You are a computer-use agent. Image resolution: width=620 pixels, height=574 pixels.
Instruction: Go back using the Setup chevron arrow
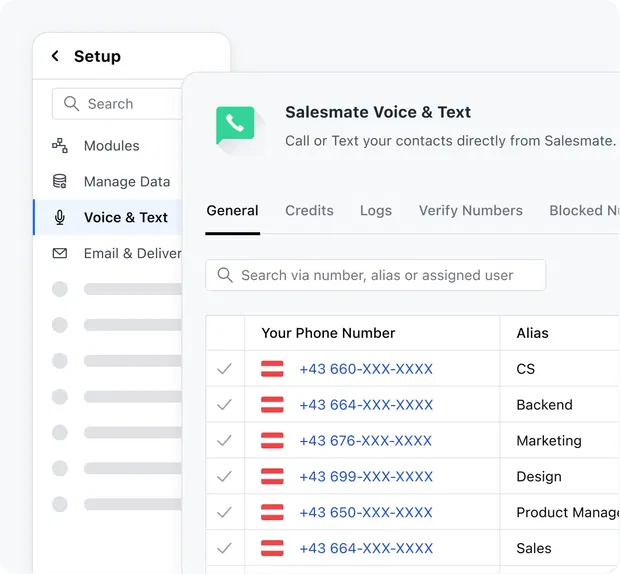tap(55, 56)
